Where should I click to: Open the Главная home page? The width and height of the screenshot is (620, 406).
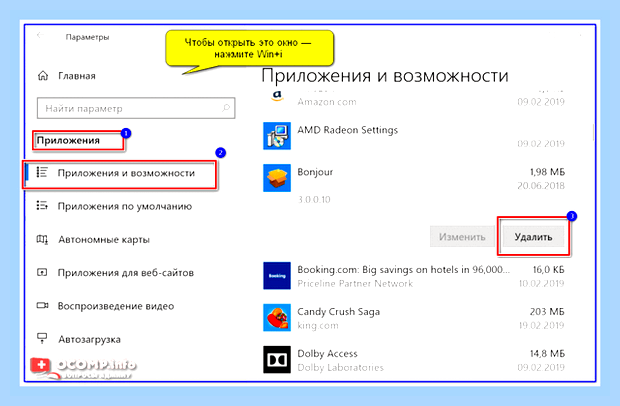(x=77, y=76)
